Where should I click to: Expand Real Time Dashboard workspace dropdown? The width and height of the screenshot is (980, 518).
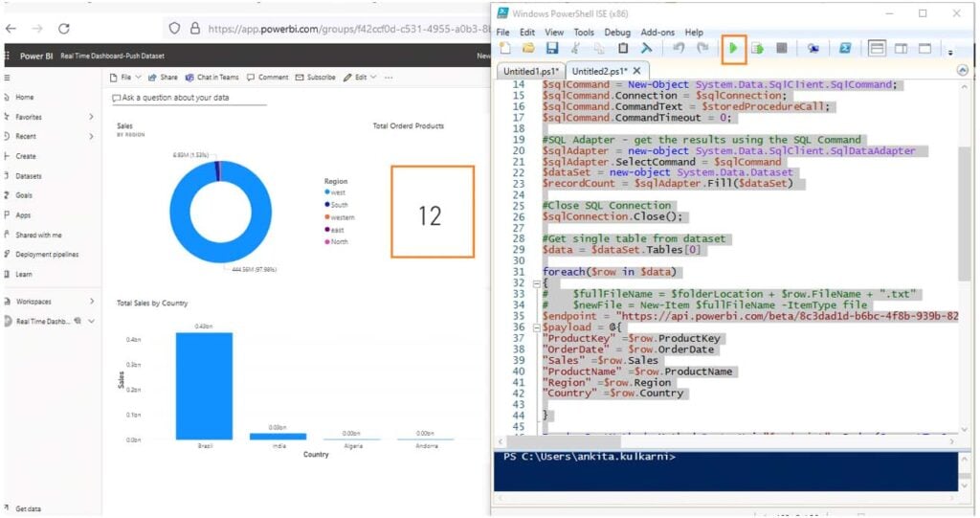coord(91,321)
